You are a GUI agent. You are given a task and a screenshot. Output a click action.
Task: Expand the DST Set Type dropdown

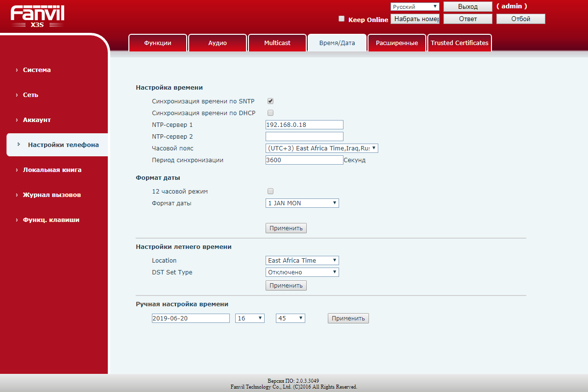pyautogui.click(x=302, y=272)
